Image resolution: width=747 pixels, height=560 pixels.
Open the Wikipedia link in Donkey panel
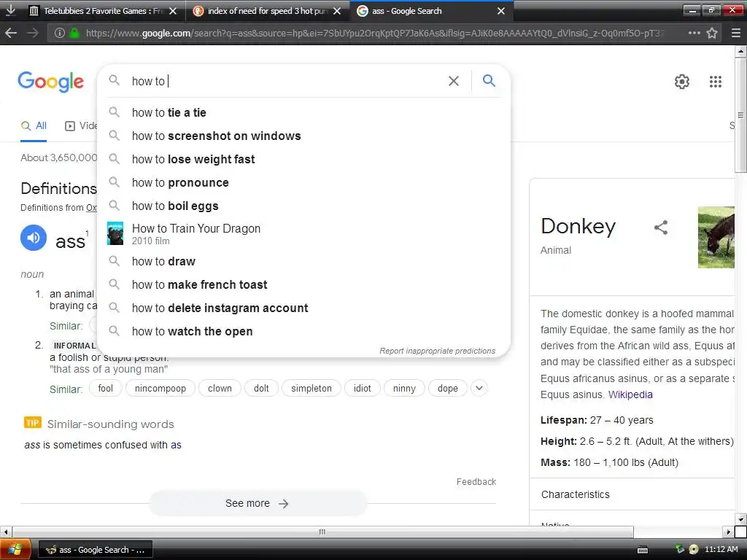coord(630,394)
